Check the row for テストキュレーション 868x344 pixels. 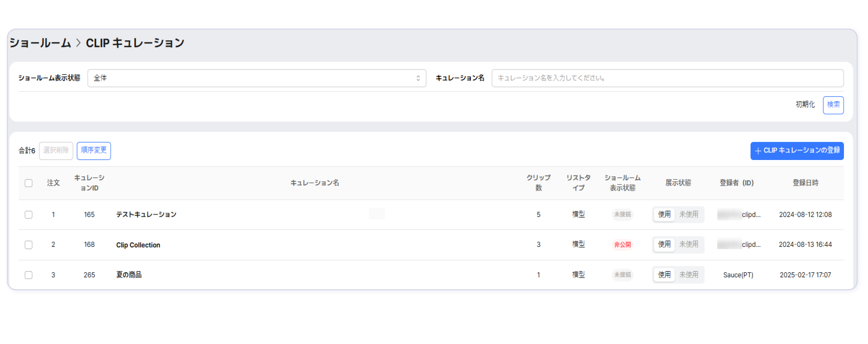29,215
